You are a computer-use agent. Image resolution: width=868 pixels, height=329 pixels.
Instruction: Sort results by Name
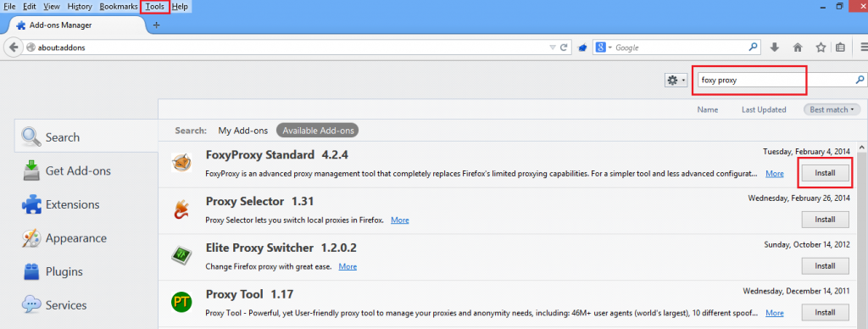coord(708,109)
